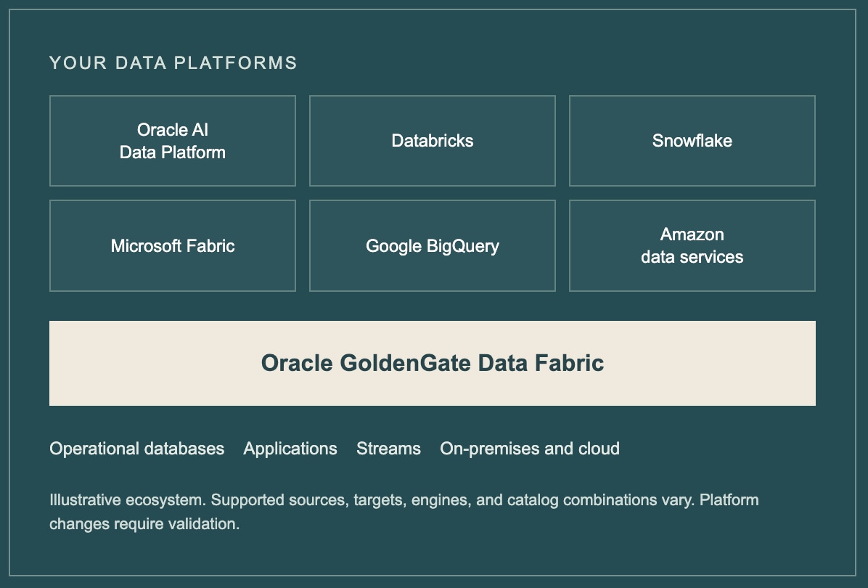Select the Oracle AI Data Platform box

(173, 141)
